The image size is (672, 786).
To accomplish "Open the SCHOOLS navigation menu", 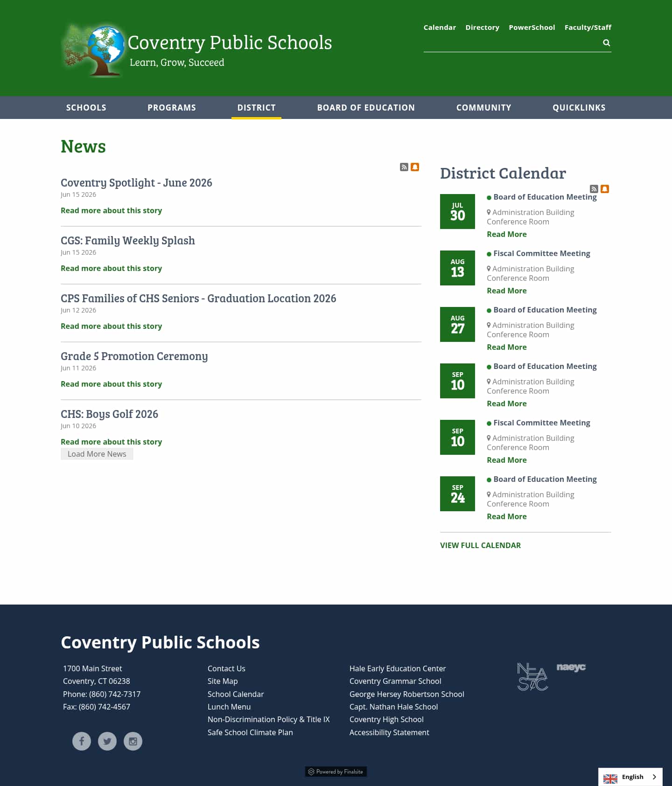I will click(x=86, y=108).
